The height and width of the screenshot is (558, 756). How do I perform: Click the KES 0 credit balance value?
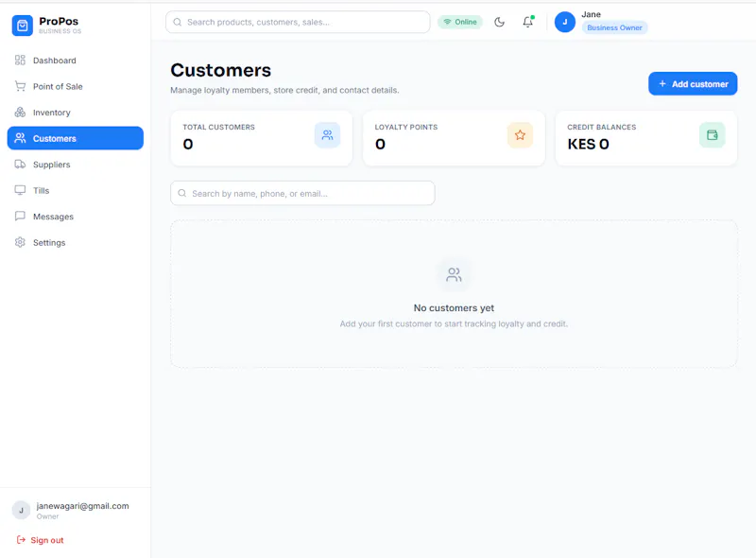(x=588, y=144)
